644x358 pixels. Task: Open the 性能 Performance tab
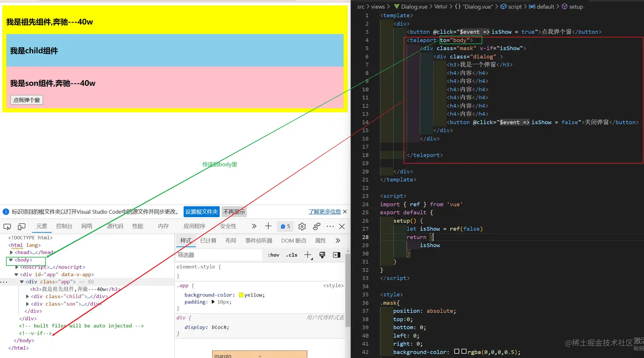point(138,226)
